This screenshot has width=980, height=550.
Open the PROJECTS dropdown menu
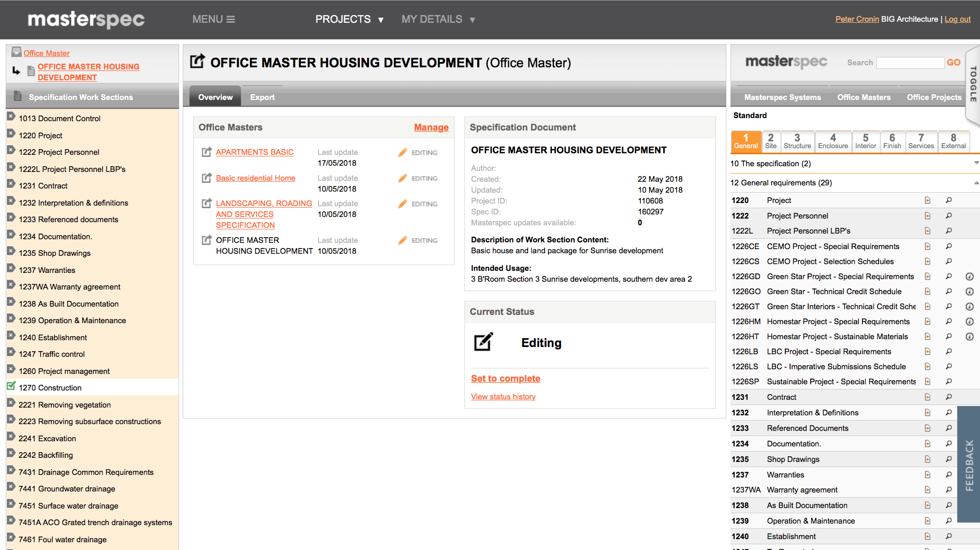(349, 20)
